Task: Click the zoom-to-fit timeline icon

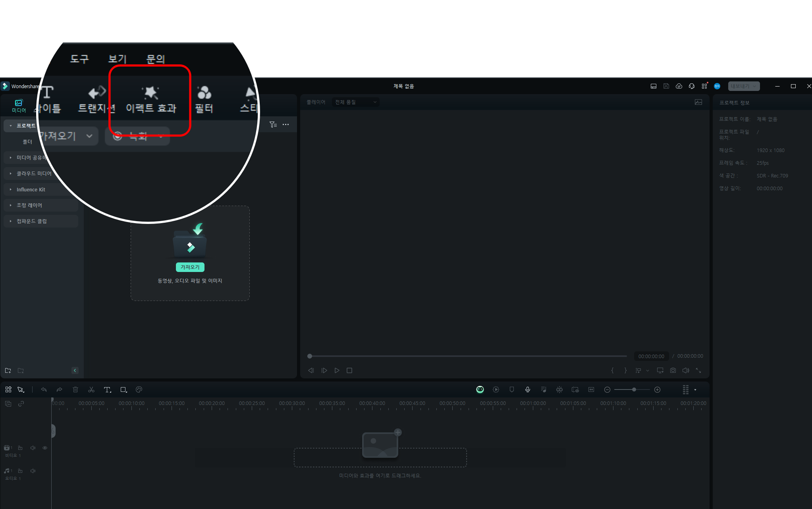Action: pyautogui.click(x=591, y=390)
